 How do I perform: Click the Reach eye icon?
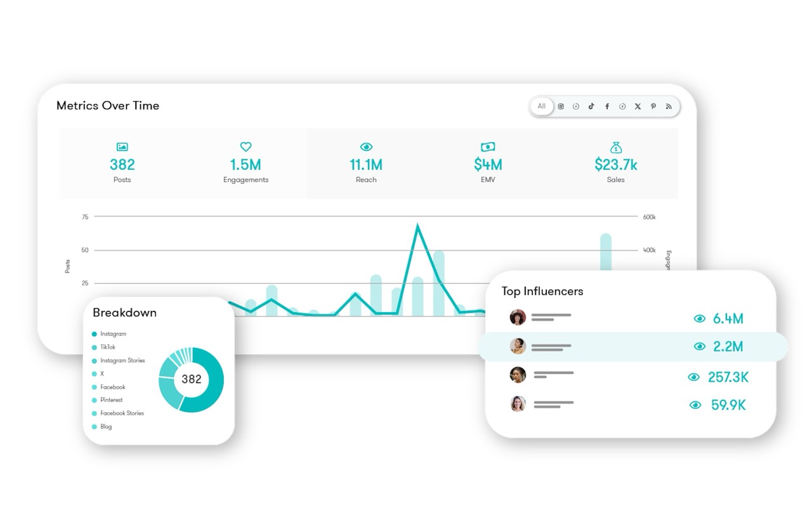366,147
